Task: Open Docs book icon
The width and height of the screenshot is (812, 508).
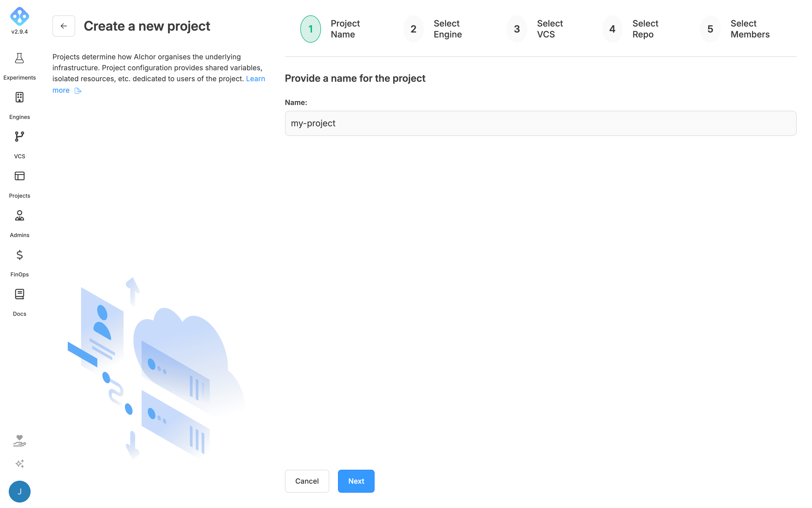Action: click(x=19, y=294)
